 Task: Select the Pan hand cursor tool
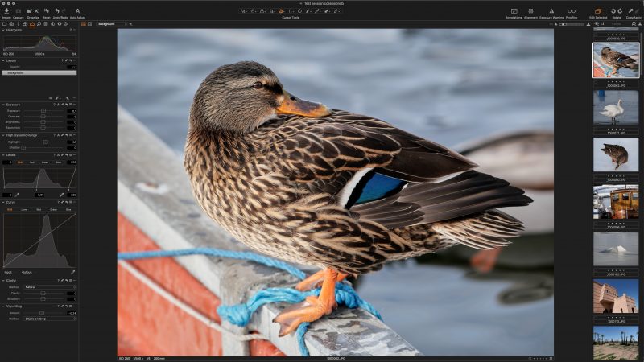click(253, 11)
